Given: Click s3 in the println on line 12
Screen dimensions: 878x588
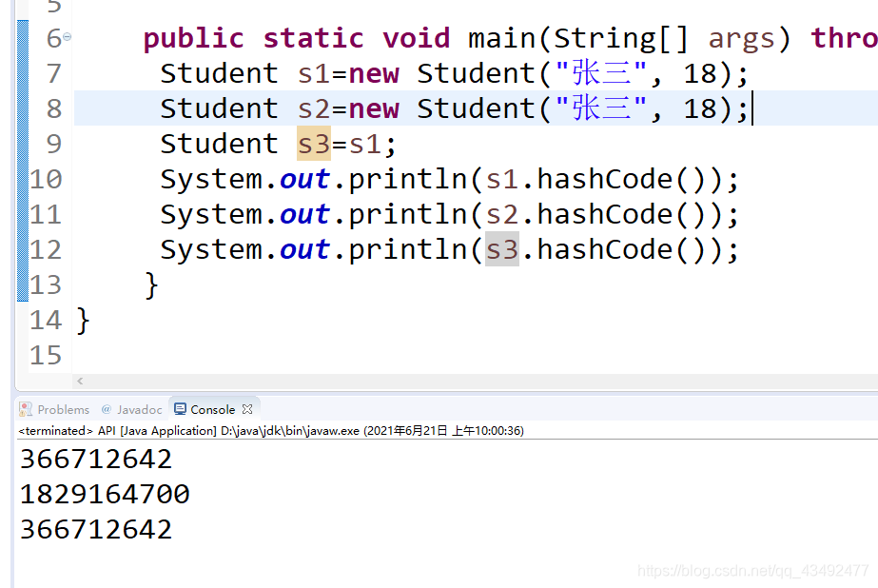Looking at the screenshot, I should pyautogui.click(x=501, y=249).
